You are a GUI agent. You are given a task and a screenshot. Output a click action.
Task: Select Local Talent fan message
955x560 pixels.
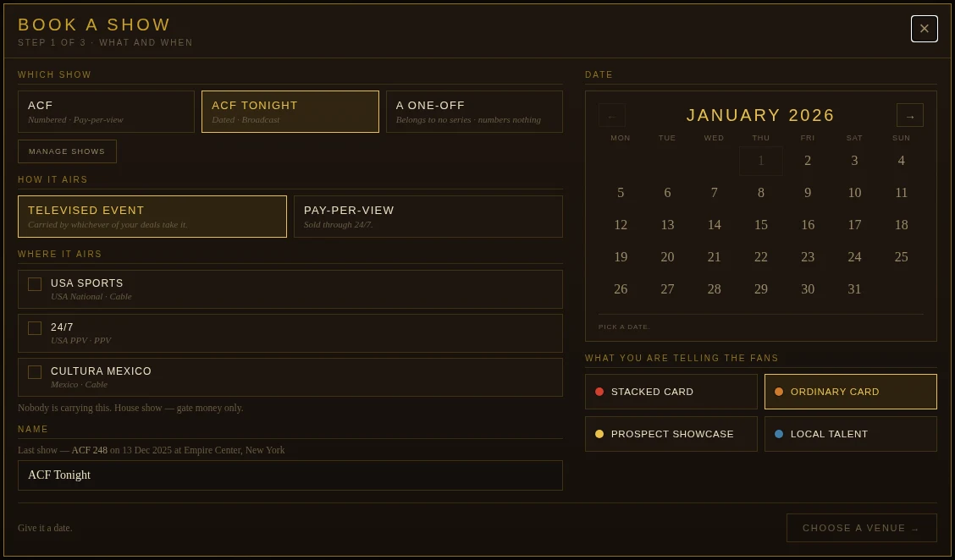[850, 434]
